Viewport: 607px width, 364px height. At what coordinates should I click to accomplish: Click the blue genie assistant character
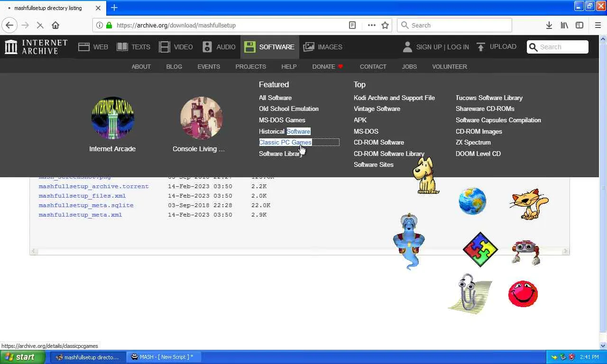tap(409, 241)
